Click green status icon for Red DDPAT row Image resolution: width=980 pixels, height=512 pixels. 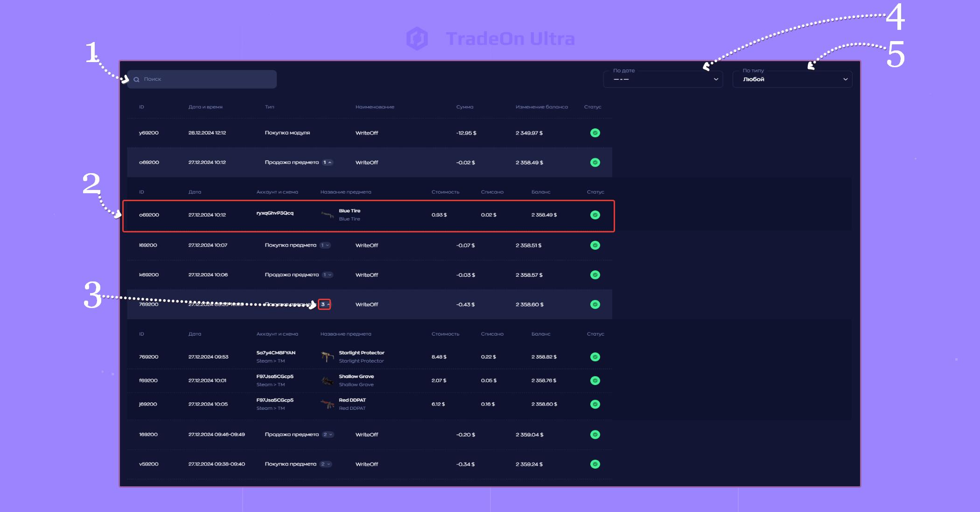pyautogui.click(x=595, y=404)
